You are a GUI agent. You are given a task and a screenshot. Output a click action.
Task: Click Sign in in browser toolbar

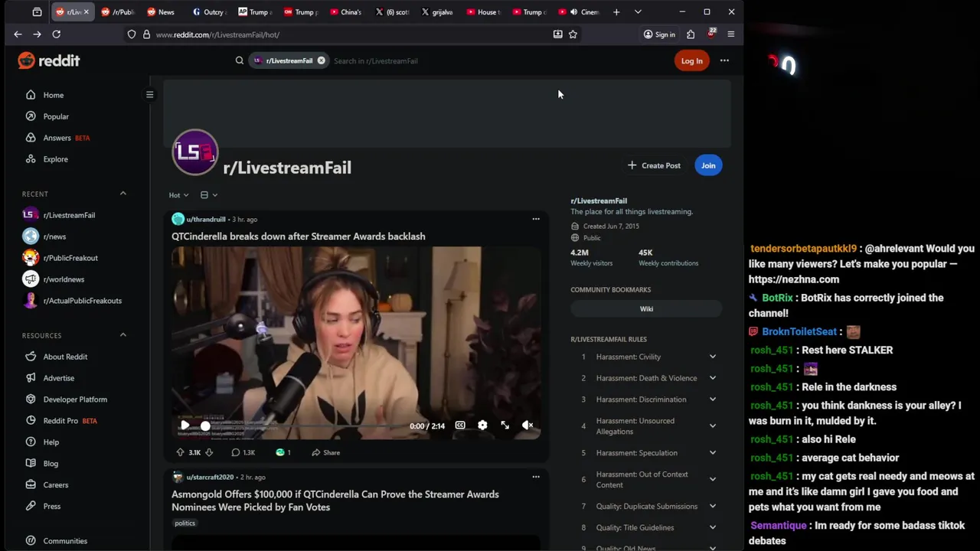tap(659, 34)
